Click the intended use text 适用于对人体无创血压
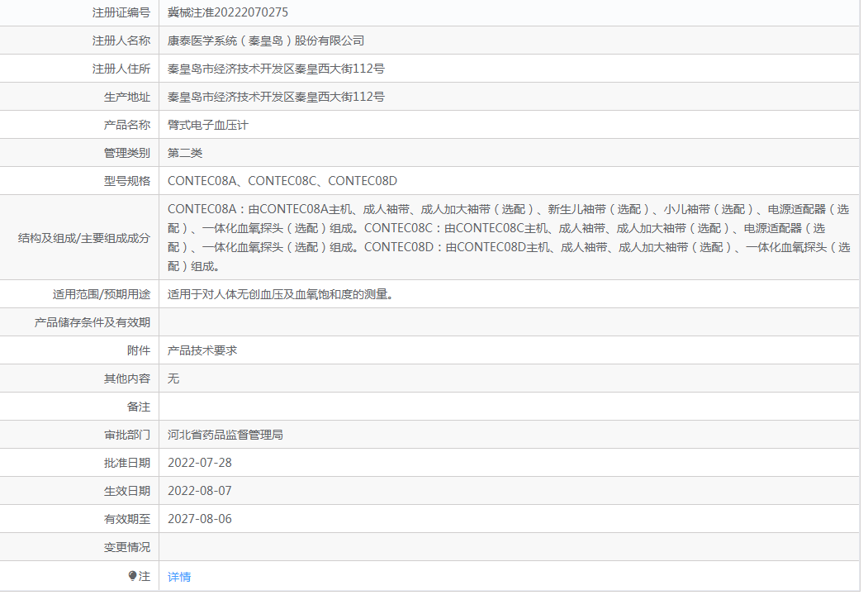The width and height of the screenshot is (868, 595). click(x=280, y=294)
